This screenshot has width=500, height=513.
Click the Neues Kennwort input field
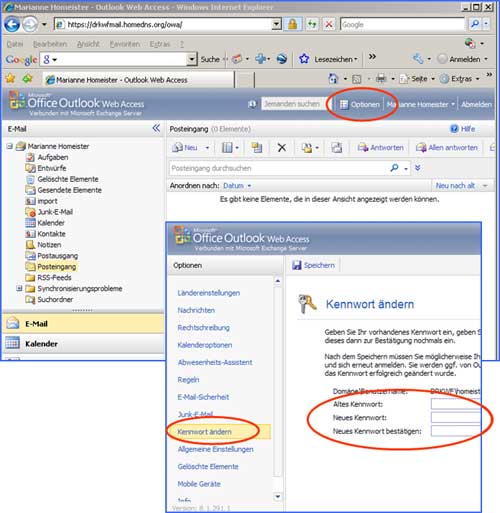click(x=455, y=417)
